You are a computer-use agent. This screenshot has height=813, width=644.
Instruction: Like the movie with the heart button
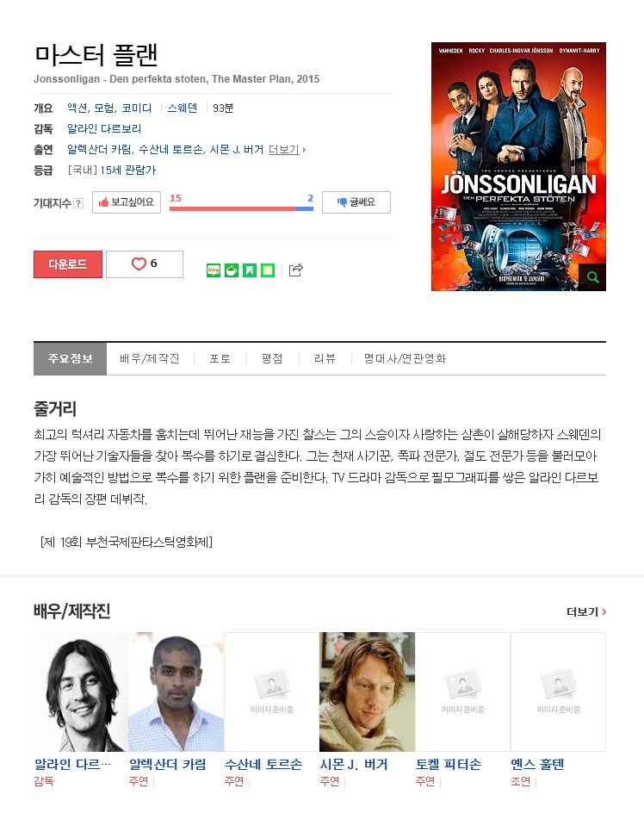145,264
